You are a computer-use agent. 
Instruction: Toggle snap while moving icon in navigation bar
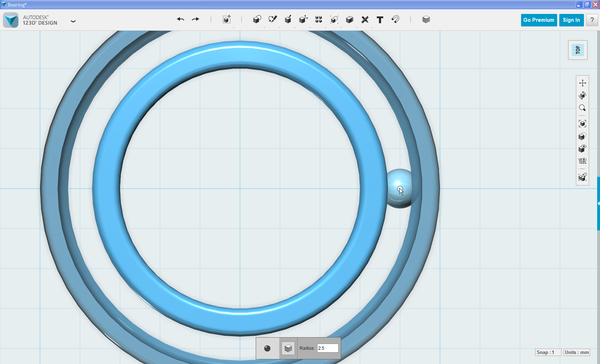(x=582, y=177)
